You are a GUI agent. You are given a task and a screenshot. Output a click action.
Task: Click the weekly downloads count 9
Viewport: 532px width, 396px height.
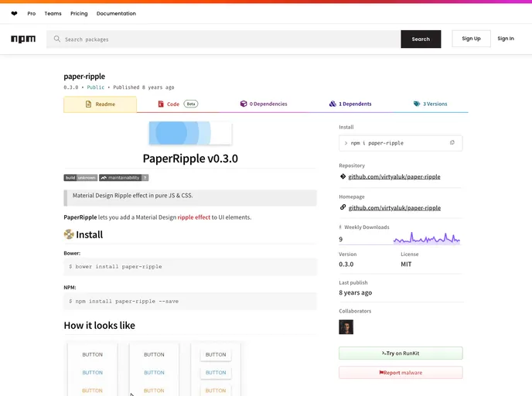pyautogui.click(x=341, y=239)
